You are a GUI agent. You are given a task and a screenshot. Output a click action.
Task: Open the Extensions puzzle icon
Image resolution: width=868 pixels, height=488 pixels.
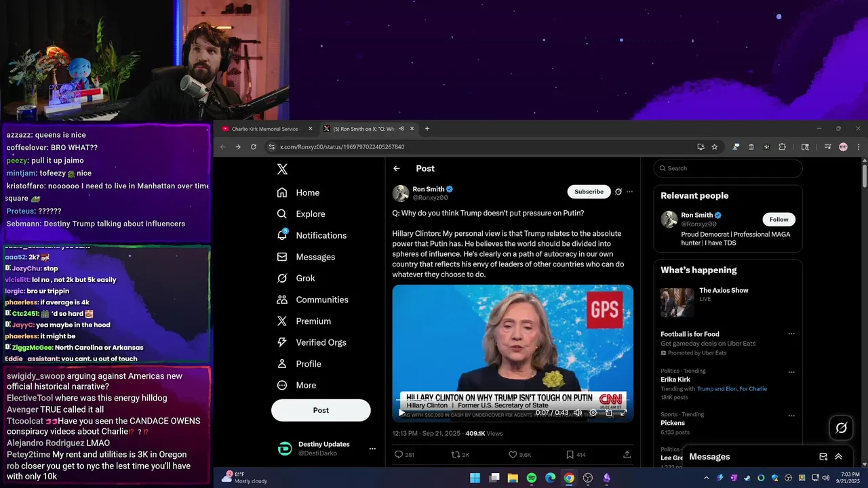(x=782, y=147)
